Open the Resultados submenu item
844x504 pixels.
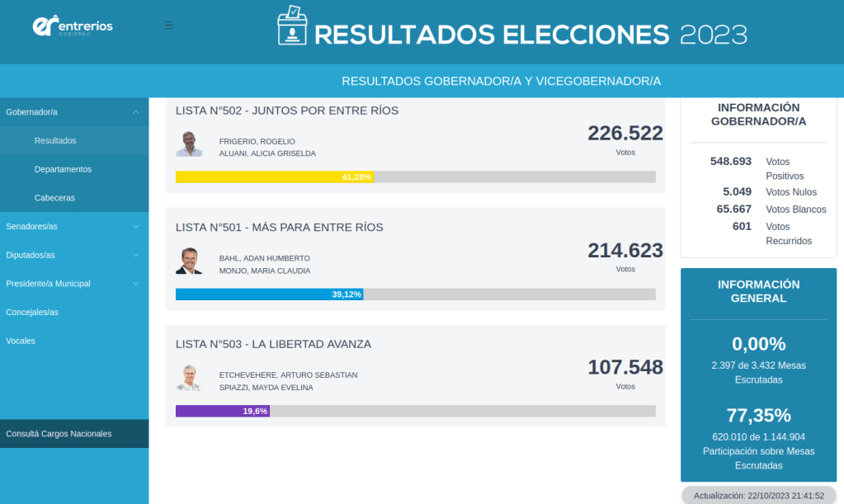click(x=55, y=141)
